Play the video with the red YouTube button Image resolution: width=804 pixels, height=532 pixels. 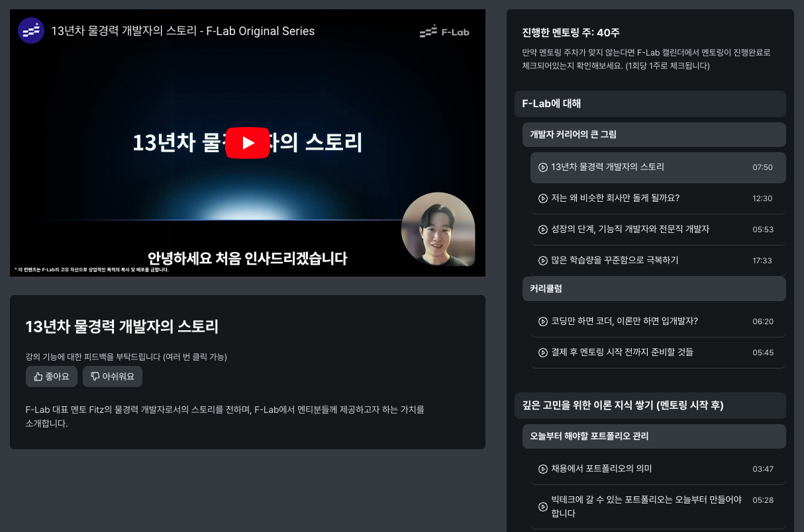point(248,143)
